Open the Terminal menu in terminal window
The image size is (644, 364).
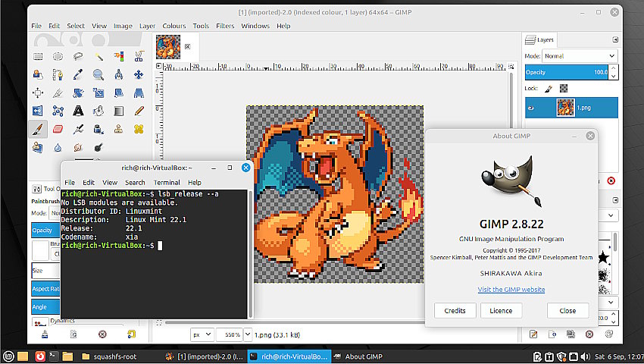pyautogui.click(x=167, y=183)
